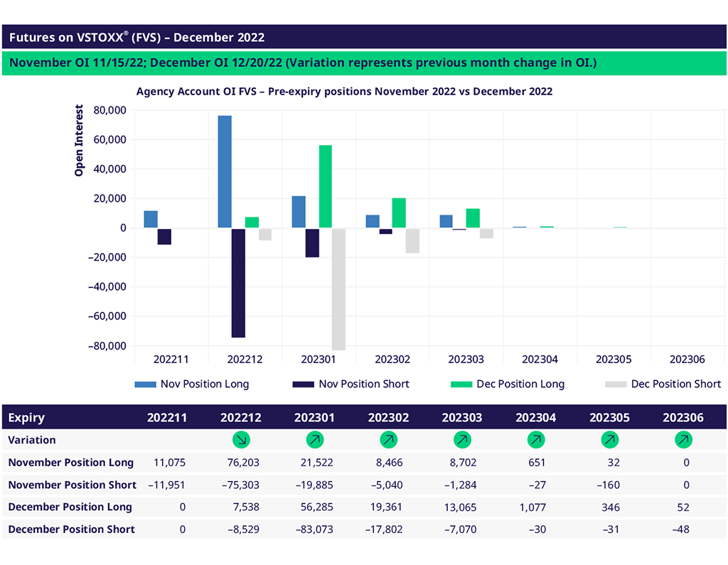Click the Nov Position Long legend swatch
The height and width of the screenshot is (565, 728).
145,384
